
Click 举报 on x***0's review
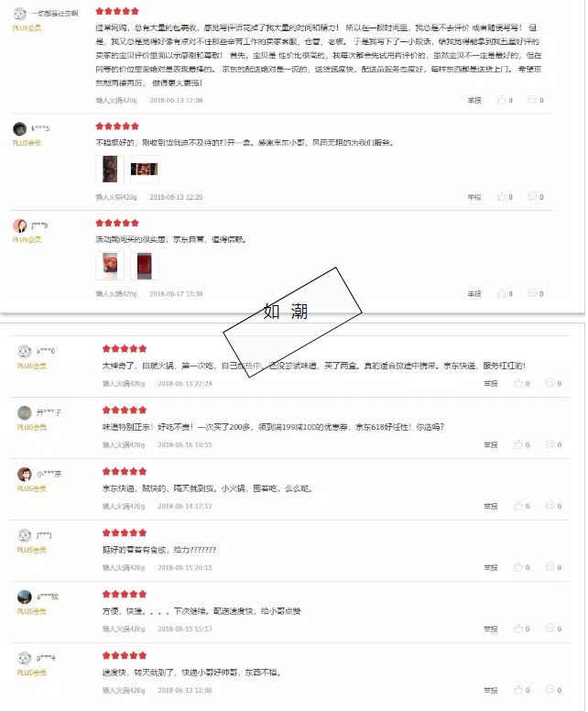(x=490, y=384)
